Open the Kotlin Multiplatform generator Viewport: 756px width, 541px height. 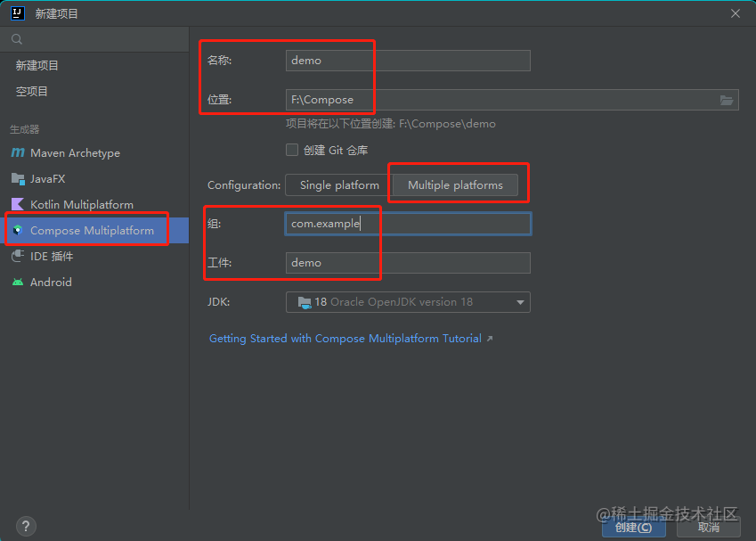pyautogui.click(x=20, y=204)
